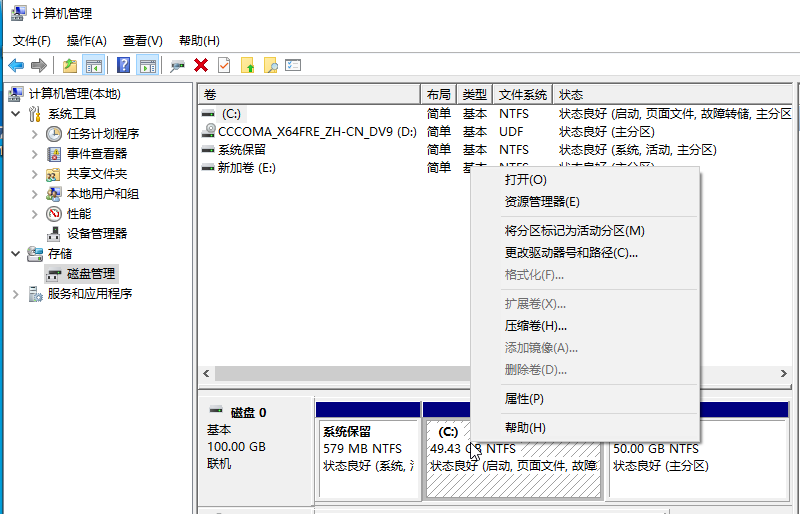Sort by the 类型 column header

pyautogui.click(x=475, y=94)
